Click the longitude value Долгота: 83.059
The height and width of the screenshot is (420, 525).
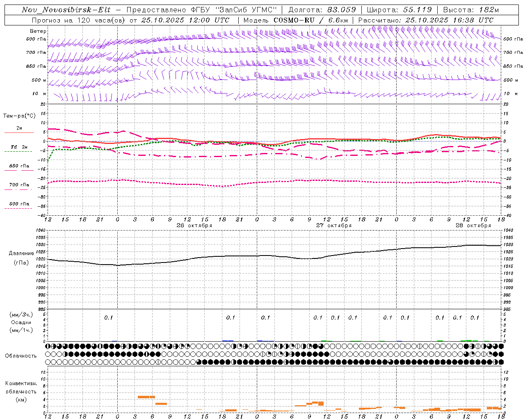coord(322,10)
